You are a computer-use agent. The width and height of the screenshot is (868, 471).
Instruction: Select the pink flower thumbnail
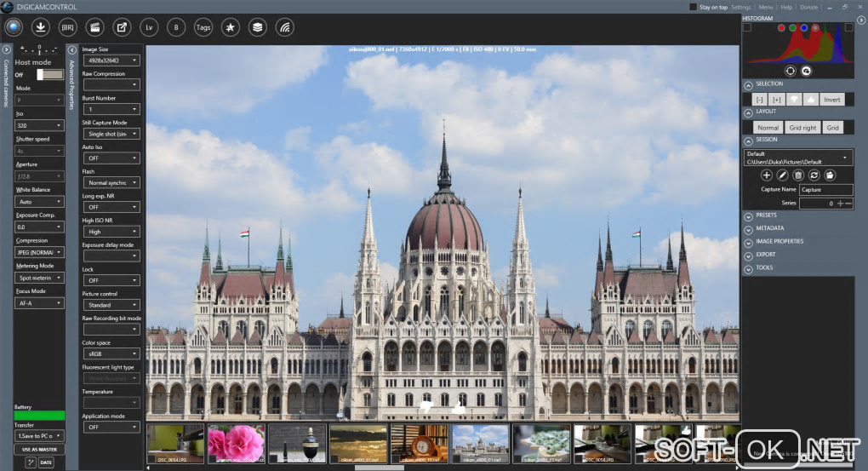click(237, 444)
